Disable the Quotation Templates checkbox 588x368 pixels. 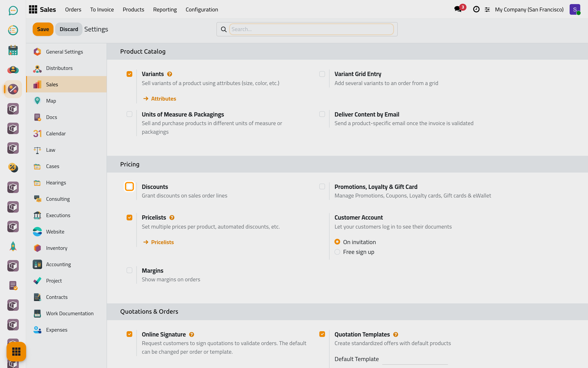(x=322, y=334)
